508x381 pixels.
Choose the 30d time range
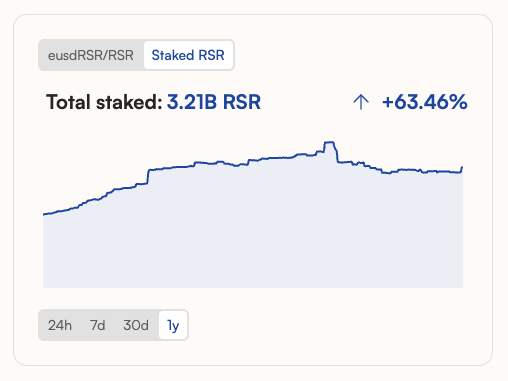136,325
